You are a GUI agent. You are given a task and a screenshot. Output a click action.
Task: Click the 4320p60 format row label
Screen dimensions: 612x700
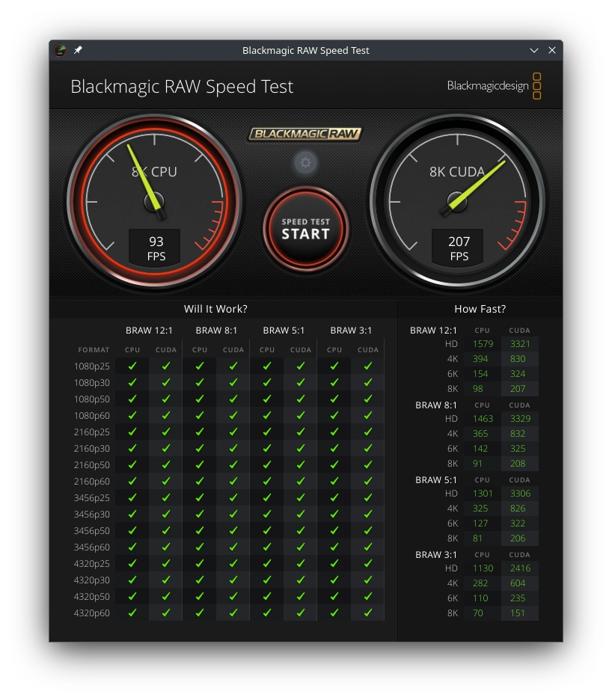pyautogui.click(x=91, y=613)
